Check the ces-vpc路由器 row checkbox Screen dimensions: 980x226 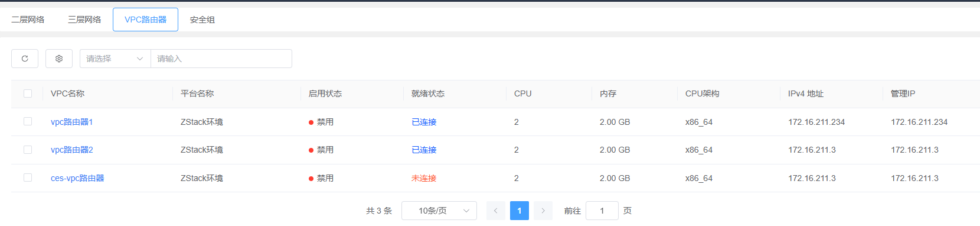click(x=28, y=177)
